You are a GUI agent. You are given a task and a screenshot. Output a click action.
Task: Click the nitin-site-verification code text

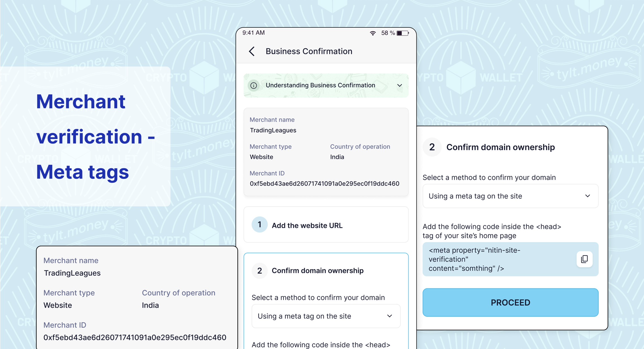(474, 259)
